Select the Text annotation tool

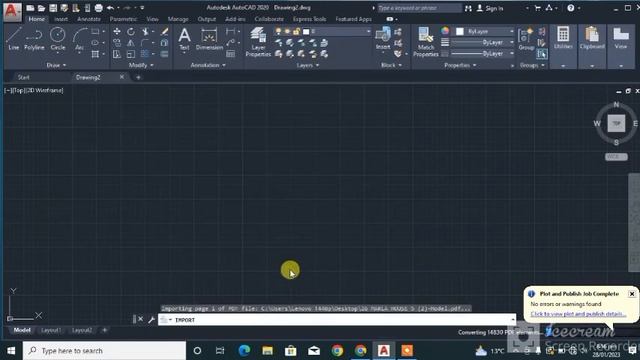(x=184, y=39)
